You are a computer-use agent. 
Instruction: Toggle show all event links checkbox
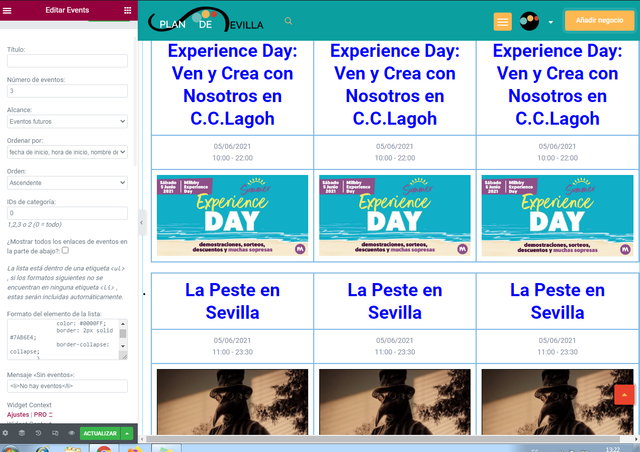pyautogui.click(x=65, y=250)
